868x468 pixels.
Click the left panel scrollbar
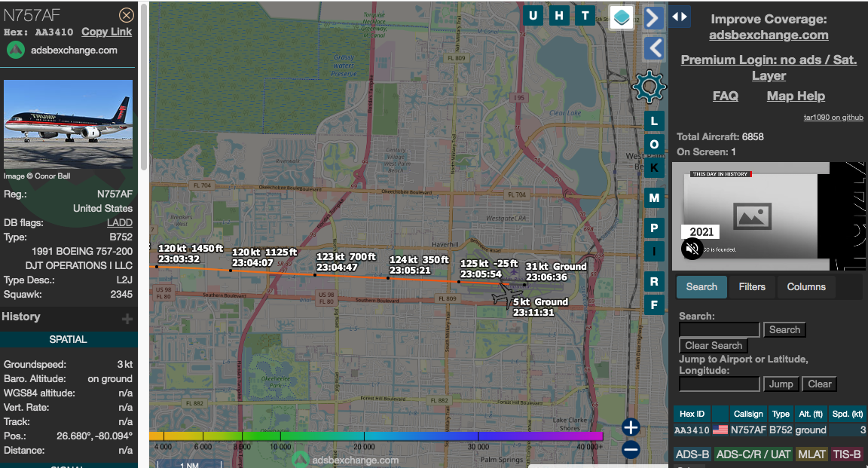[x=144, y=86]
